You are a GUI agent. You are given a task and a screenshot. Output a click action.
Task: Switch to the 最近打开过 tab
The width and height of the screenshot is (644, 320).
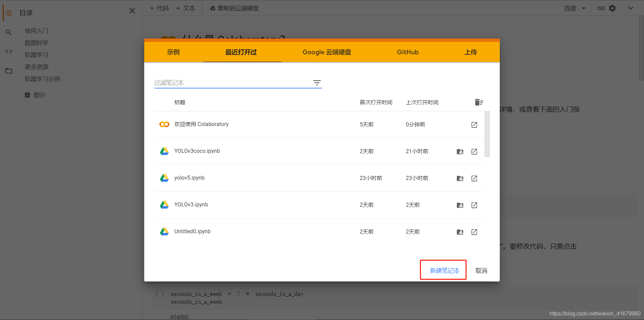click(x=241, y=52)
